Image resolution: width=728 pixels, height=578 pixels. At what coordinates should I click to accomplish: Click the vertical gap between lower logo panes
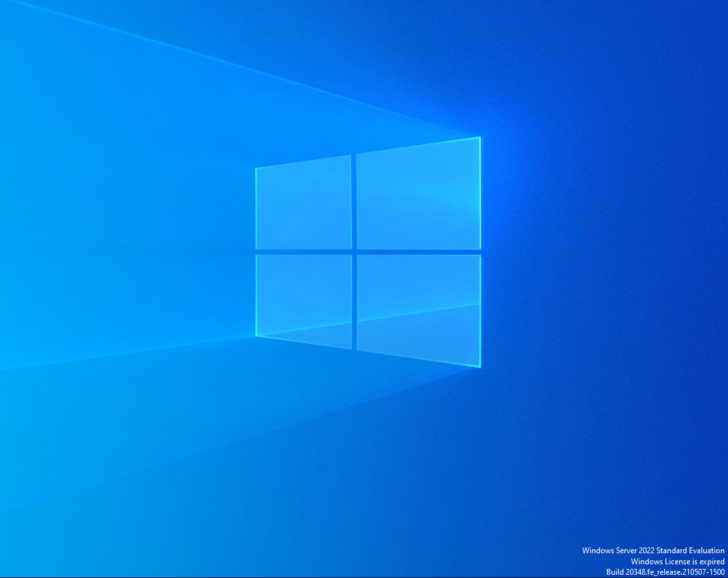(x=354, y=300)
